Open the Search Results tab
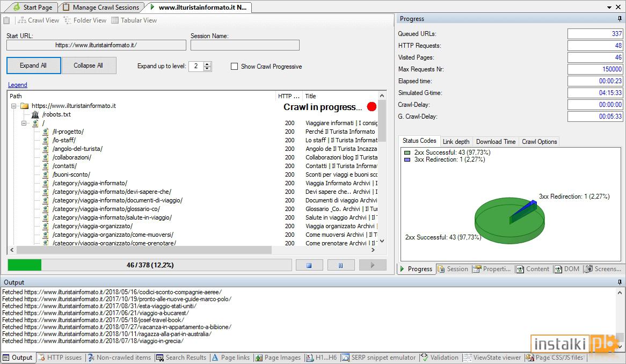This screenshot has height=364, width=626. pos(181,358)
